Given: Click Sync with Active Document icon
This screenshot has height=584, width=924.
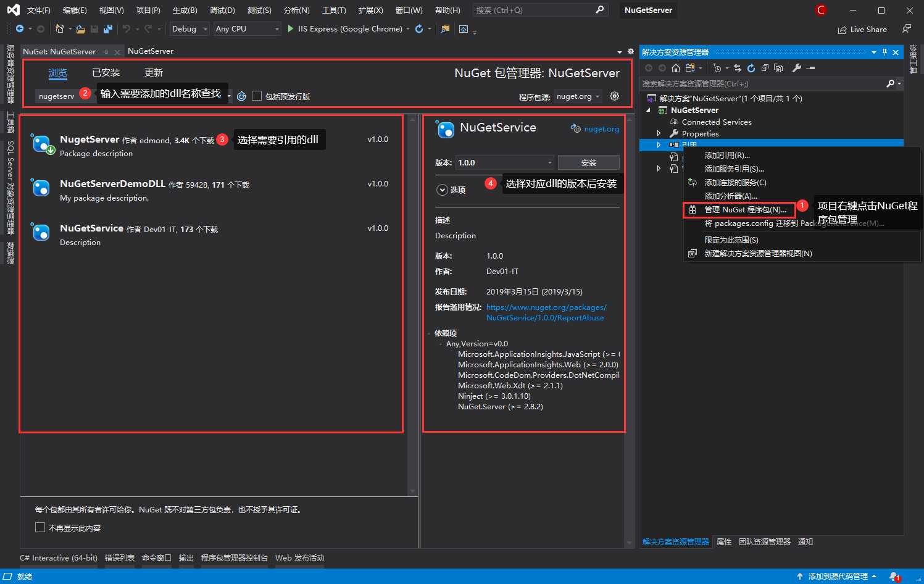Looking at the screenshot, I should (737, 68).
